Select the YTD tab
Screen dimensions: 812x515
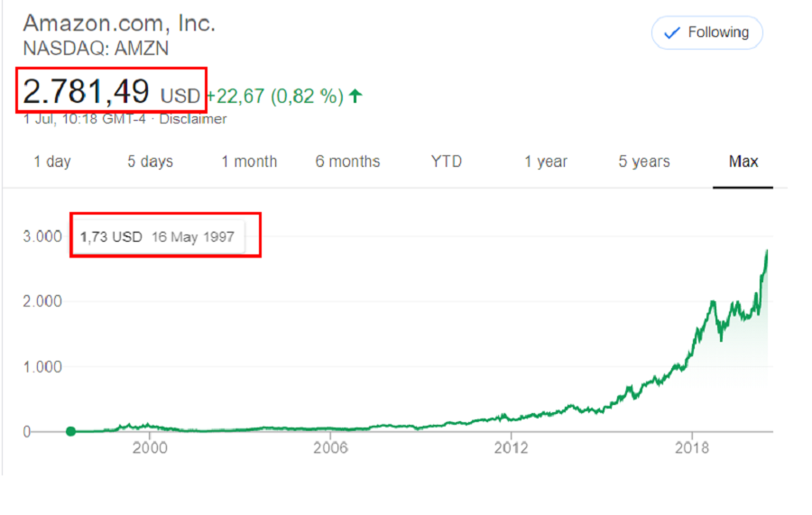446,161
